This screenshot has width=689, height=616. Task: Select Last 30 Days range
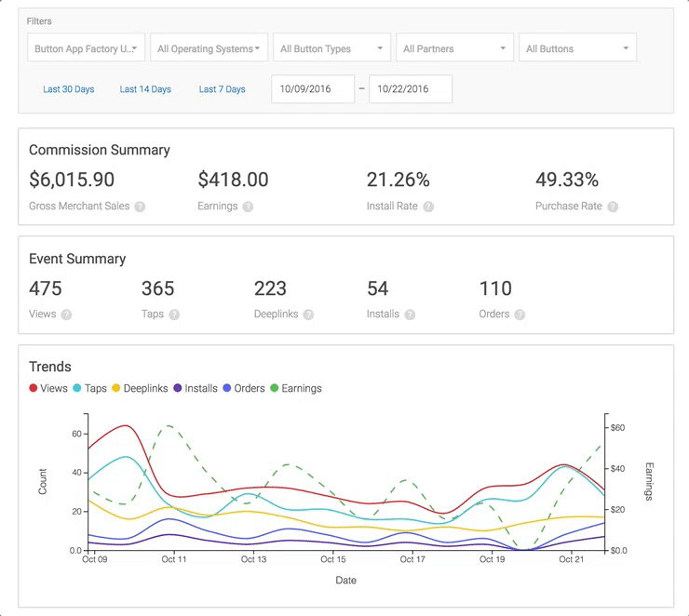point(69,89)
